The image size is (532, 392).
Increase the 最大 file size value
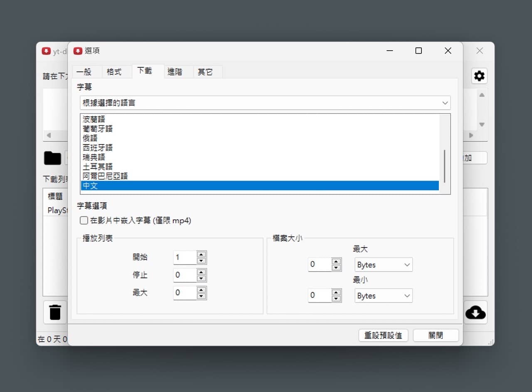[x=337, y=262]
